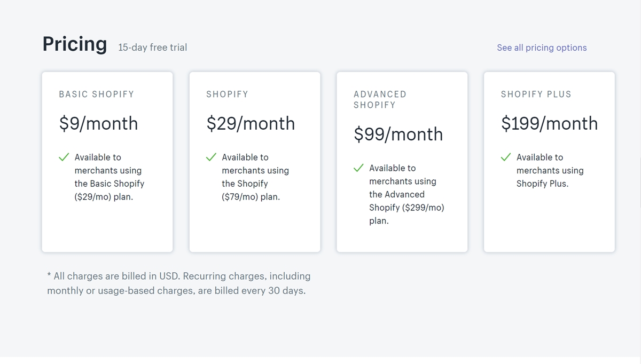The width and height of the screenshot is (641, 364).
Task: Click the green checkmark in Basic Shopify card
Action: click(x=64, y=157)
